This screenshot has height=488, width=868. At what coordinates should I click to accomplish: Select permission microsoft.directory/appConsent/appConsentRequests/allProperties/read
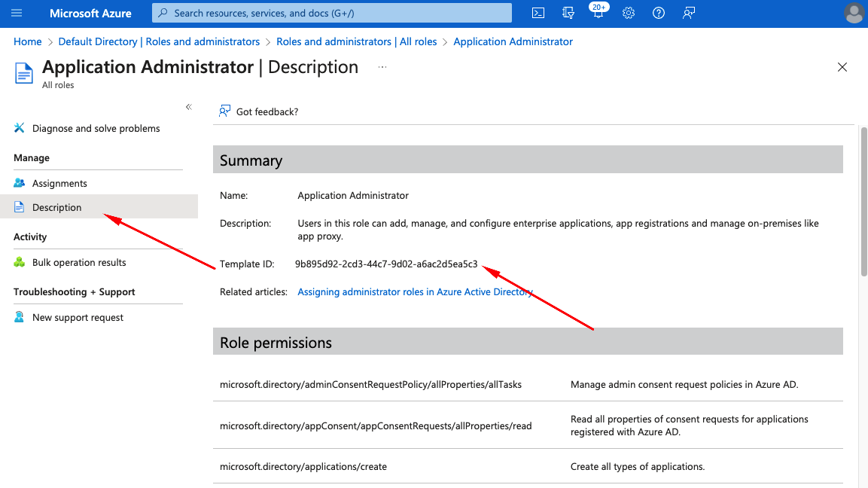tap(376, 426)
